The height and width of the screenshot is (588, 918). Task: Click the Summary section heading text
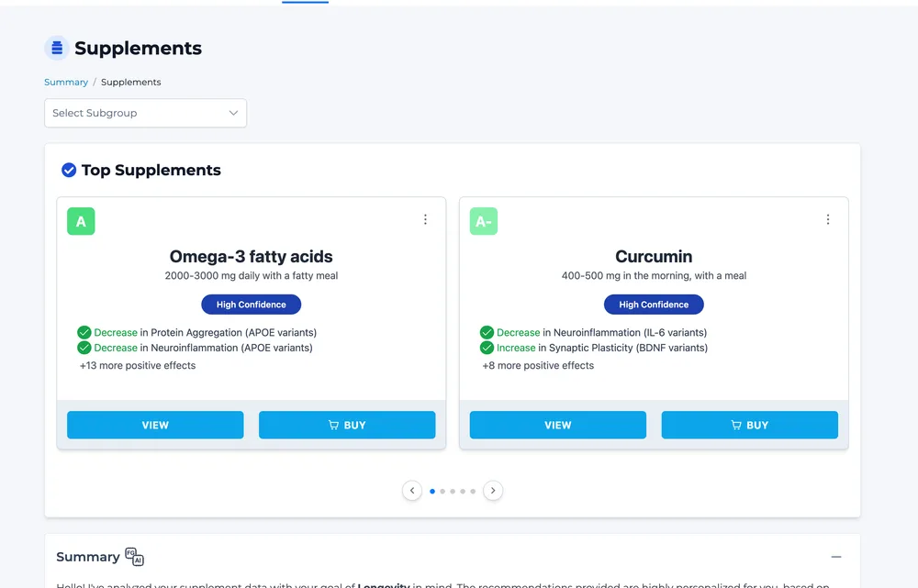(x=88, y=557)
